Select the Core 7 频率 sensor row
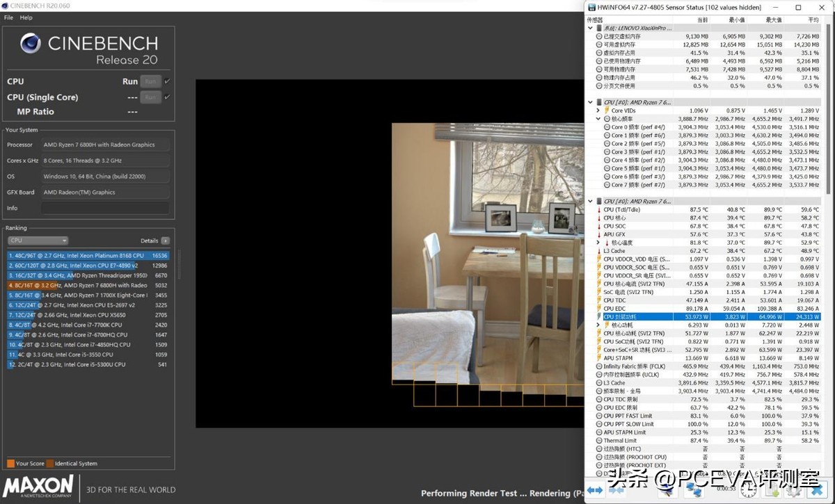Viewport: 835px width, 504px height. pyautogui.click(x=704, y=185)
